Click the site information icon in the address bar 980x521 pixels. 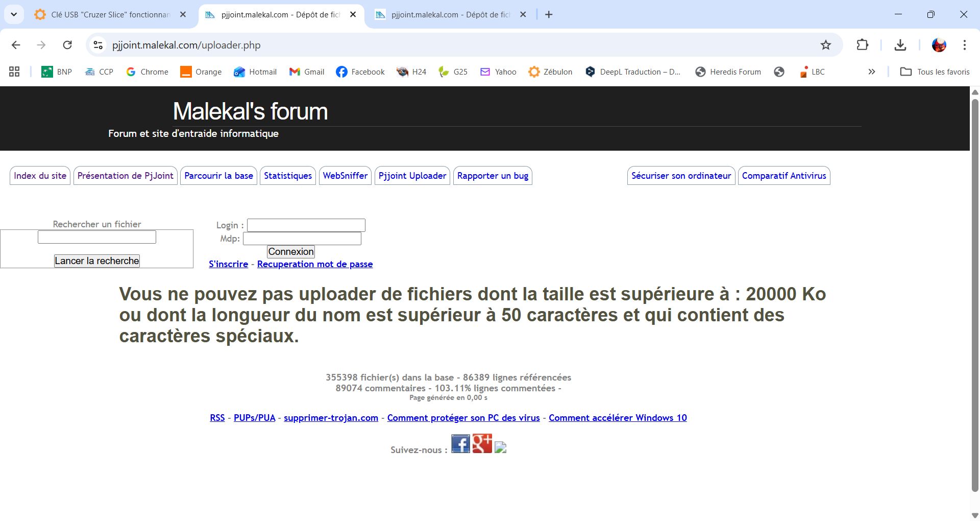98,45
